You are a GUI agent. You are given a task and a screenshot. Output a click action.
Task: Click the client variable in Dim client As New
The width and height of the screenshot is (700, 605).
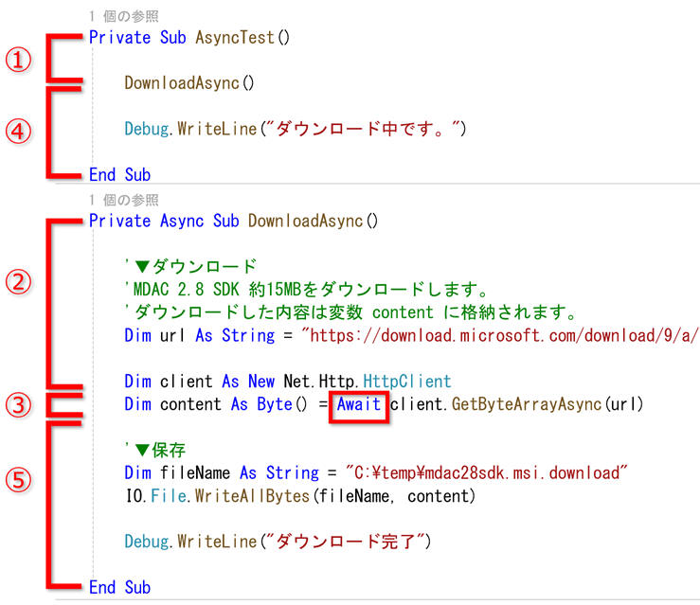coord(186,381)
